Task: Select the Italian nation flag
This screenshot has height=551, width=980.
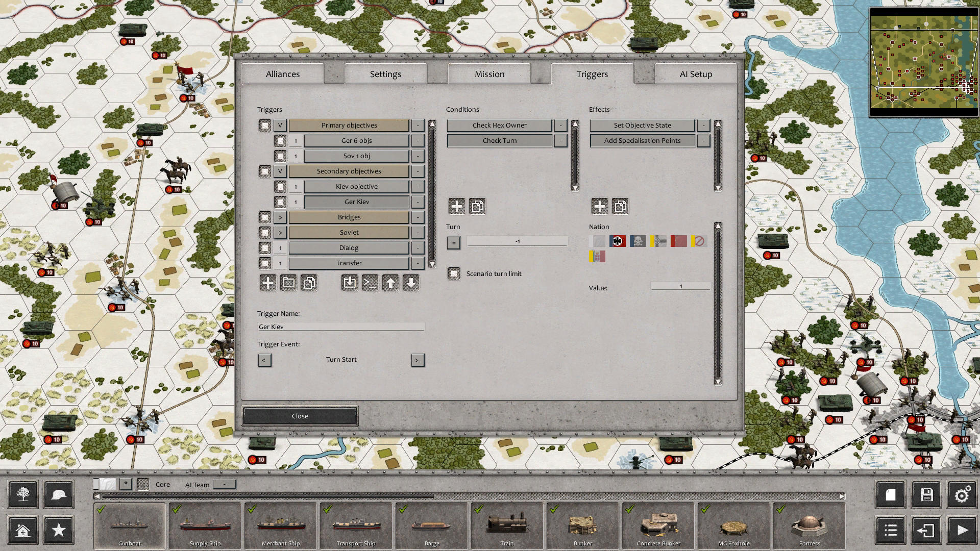Action: coord(597,256)
